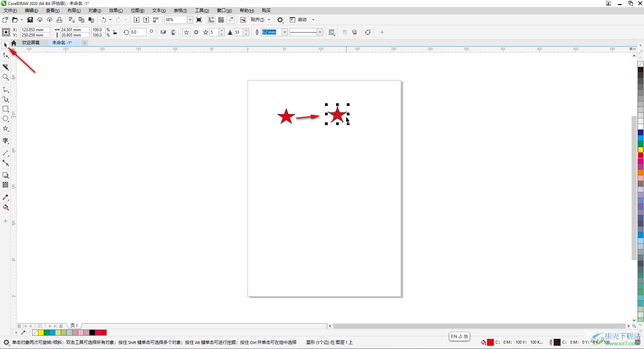Screen dimensions: 644x349
Task: Export the document
Action: point(146,20)
